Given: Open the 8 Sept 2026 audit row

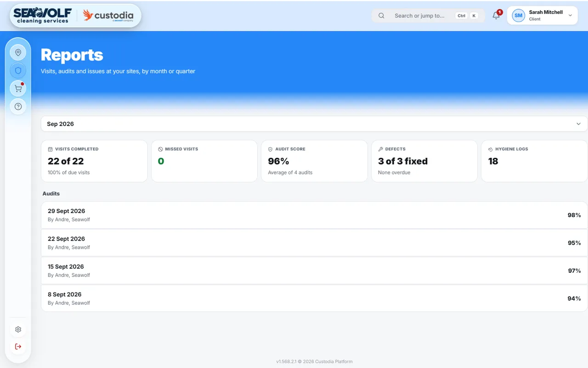Looking at the screenshot, I should point(314,298).
